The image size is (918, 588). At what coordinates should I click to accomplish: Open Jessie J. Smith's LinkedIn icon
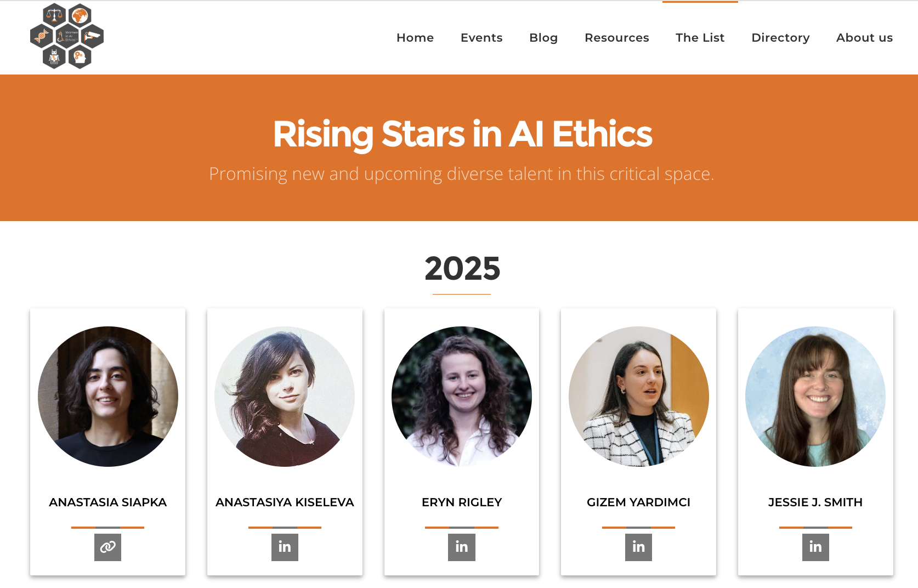click(x=815, y=547)
